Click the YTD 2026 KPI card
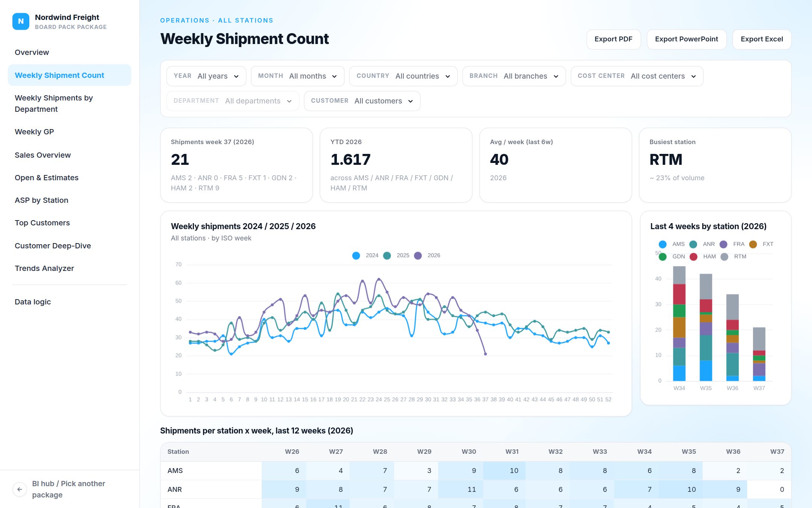The height and width of the screenshot is (508, 812). point(396,165)
